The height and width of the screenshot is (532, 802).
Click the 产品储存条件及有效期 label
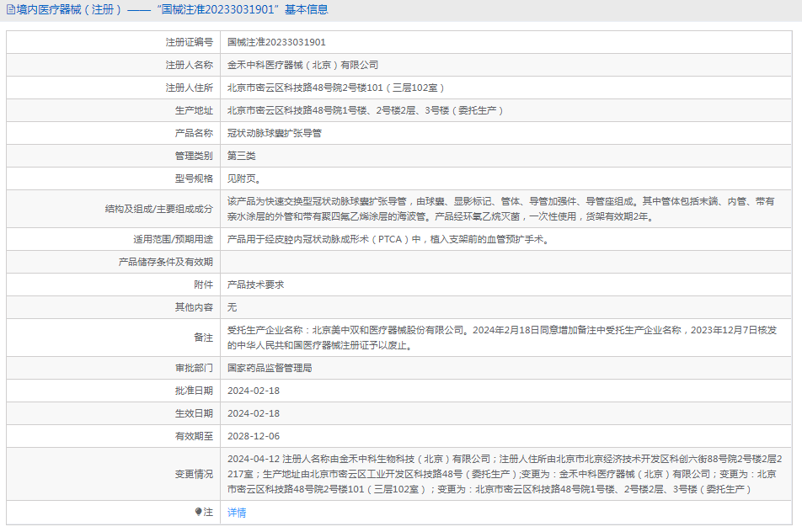pyautogui.click(x=165, y=262)
